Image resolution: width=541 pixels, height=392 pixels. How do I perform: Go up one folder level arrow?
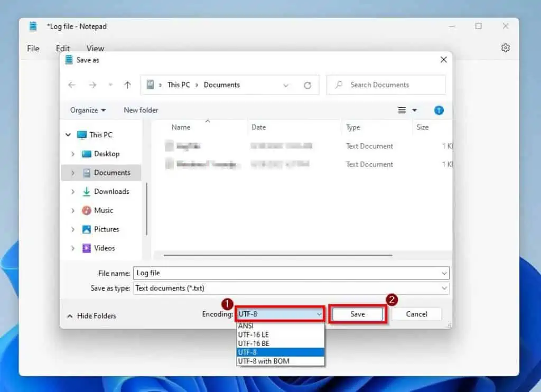[127, 85]
